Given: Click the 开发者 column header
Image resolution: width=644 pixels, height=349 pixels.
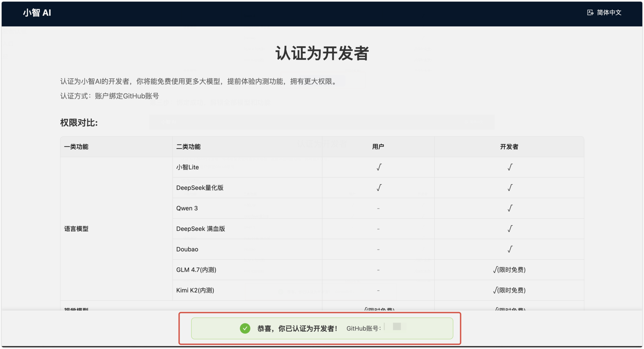Looking at the screenshot, I should point(509,147).
